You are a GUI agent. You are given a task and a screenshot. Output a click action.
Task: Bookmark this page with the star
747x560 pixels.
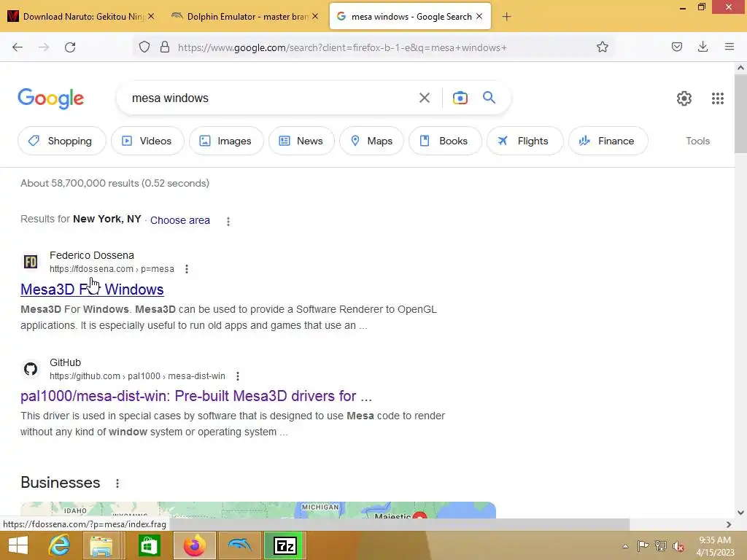(602, 47)
